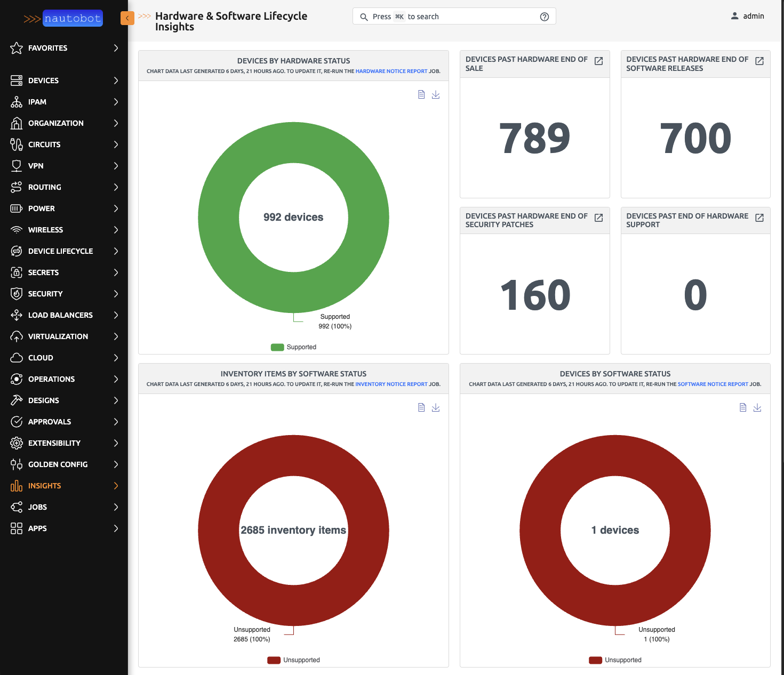Open the Software Notice Report job link
The image size is (784, 675).
point(713,384)
